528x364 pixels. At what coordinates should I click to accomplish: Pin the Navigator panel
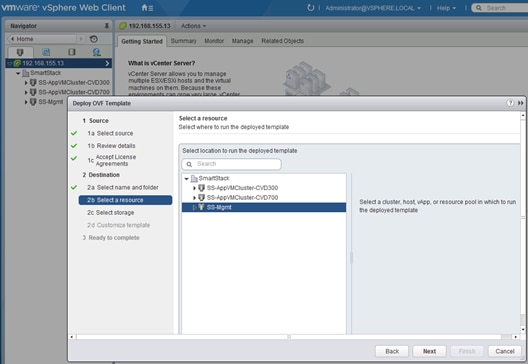[x=107, y=26]
